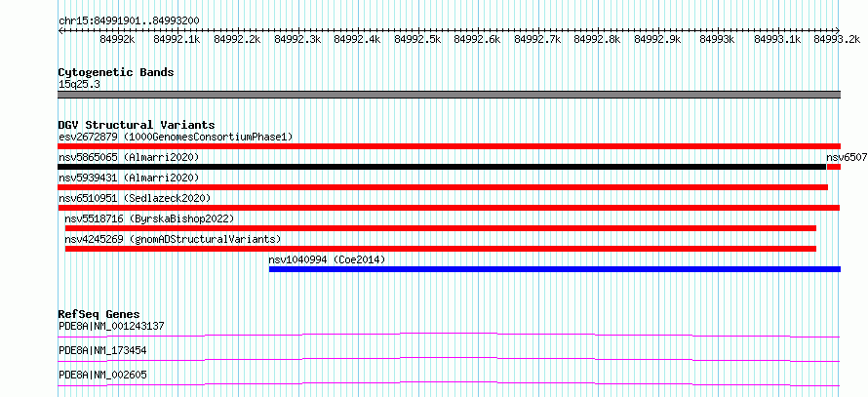Click the 84992.8k ruler tick label
Viewport: 868px width, 397px height.
597,39
